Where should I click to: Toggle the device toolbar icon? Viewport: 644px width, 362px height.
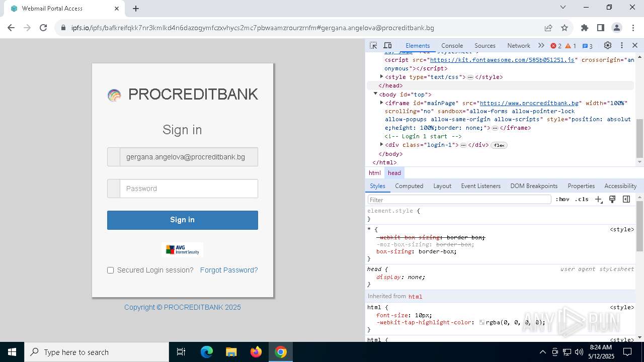point(387,45)
